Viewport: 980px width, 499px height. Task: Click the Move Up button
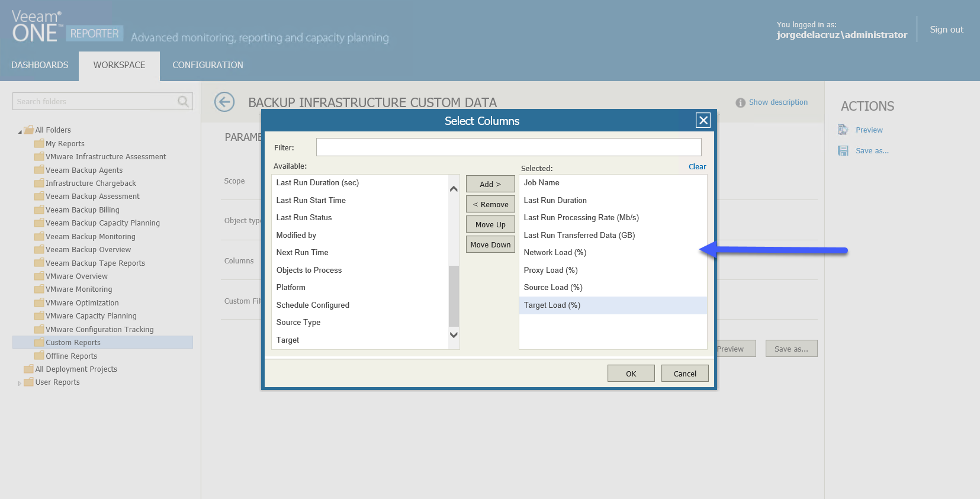[490, 224]
